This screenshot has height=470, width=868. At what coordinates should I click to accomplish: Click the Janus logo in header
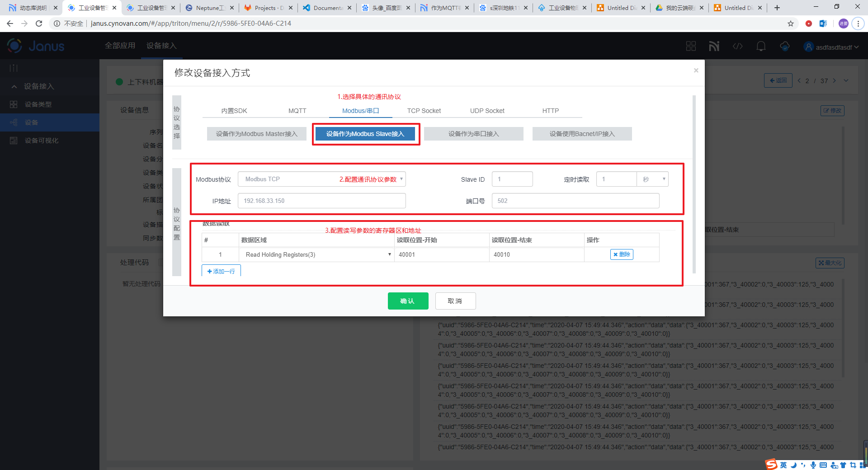tap(36, 46)
